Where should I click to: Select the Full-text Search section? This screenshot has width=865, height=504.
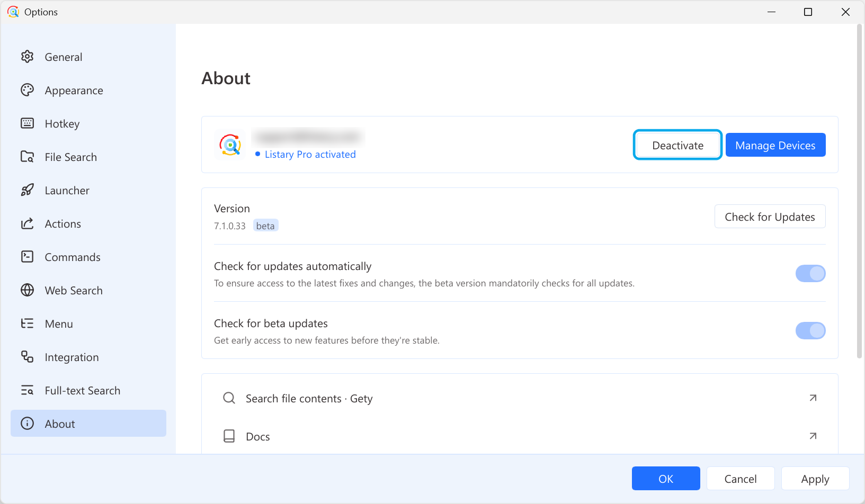pyautogui.click(x=88, y=390)
